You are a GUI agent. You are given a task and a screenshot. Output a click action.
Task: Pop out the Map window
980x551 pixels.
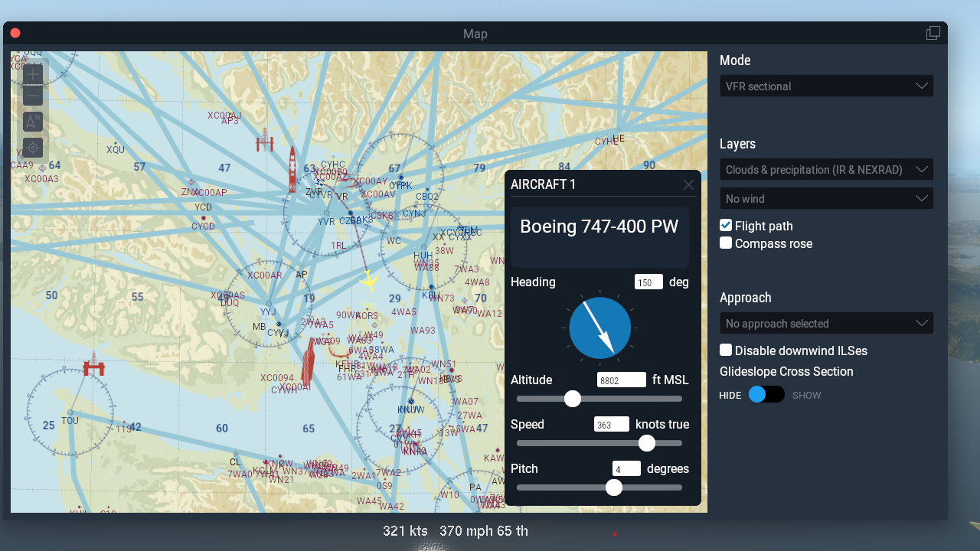pos(933,33)
